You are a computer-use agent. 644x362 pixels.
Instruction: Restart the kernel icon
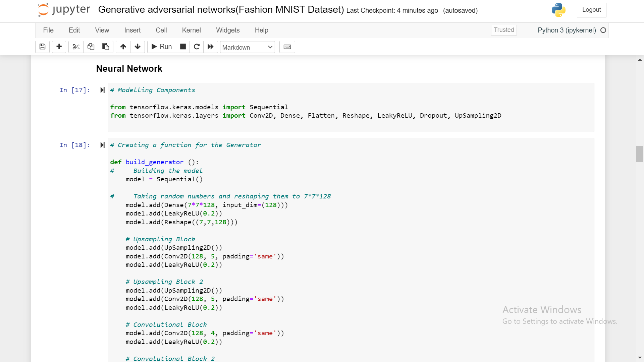pyautogui.click(x=197, y=47)
